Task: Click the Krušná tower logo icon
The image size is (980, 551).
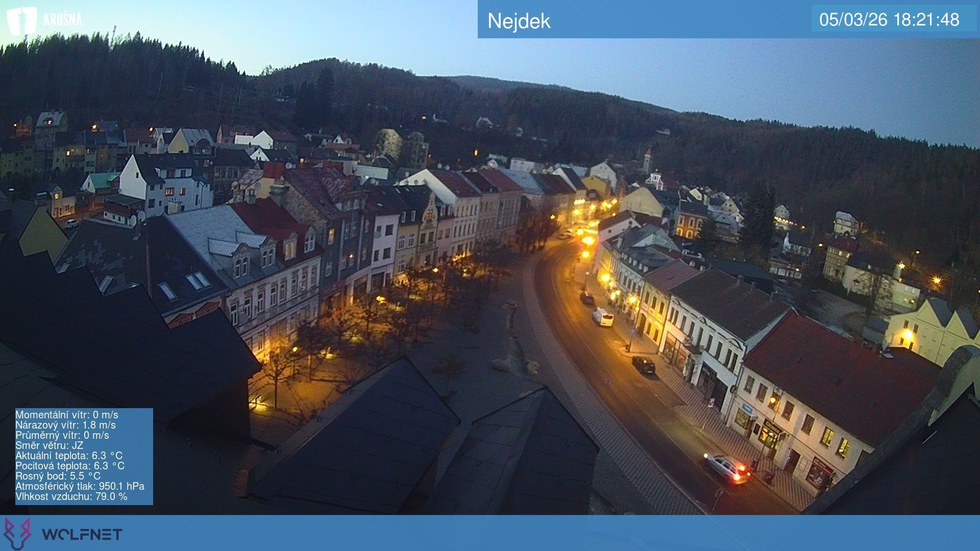Action: (x=21, y=20)
